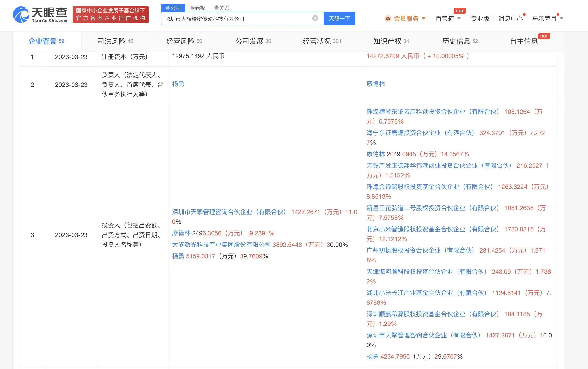This screenshot has height=369, width=588.
Task: Open 新昌三花弘道二号股权投资 link
Action: (433, 208)
